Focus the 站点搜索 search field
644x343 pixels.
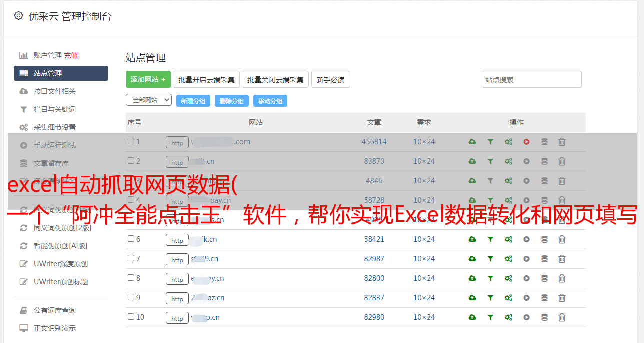tap(532, 79)
